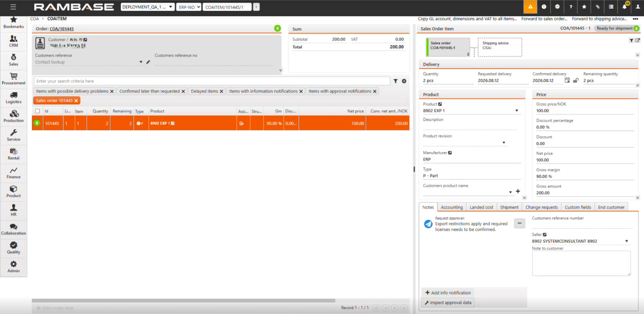
Task: Open the three-dot more actions menu
Action: (635, 19)
